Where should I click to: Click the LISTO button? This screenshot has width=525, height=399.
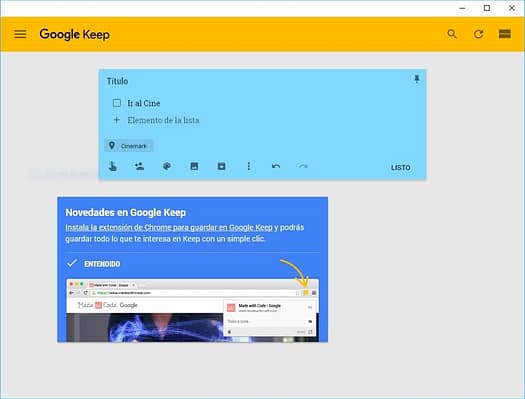tap(400, 167)
